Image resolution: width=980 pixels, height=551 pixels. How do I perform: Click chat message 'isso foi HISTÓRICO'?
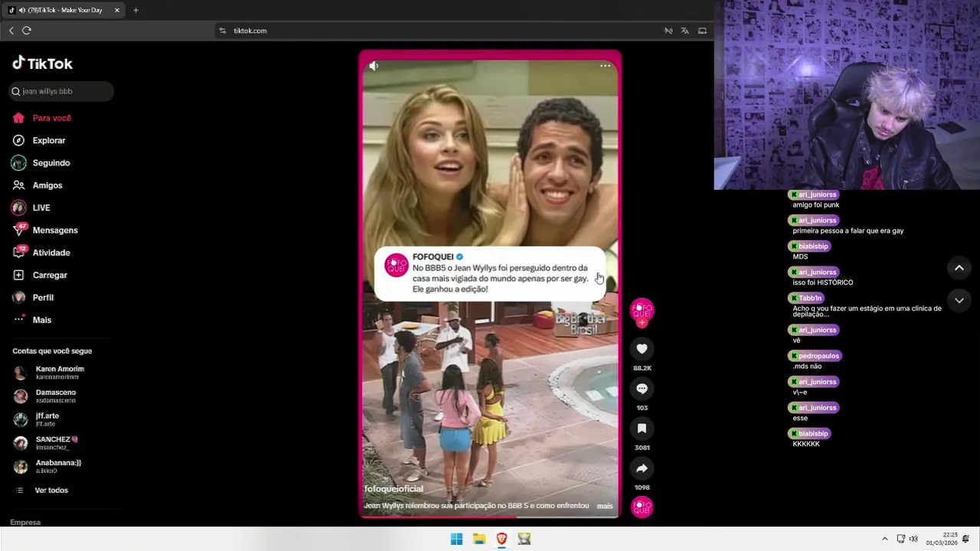point(822,282)
